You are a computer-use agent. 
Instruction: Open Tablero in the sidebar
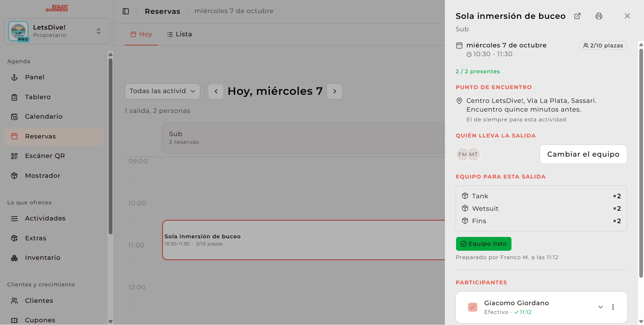pos(54,97)
